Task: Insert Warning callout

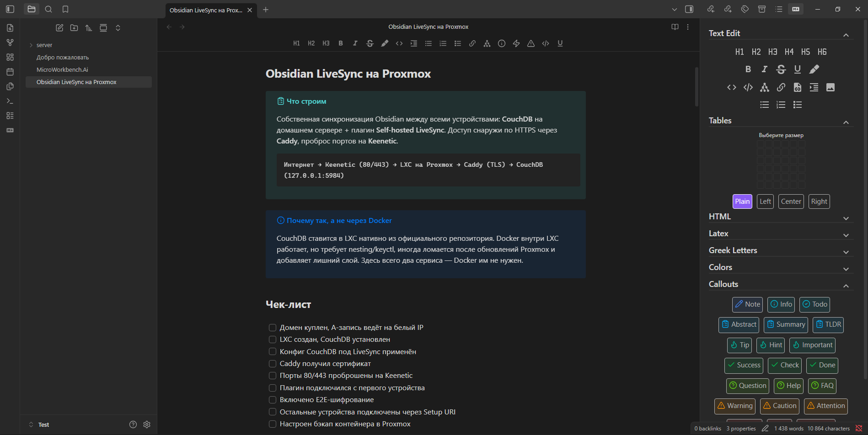Action: point(735,406)
